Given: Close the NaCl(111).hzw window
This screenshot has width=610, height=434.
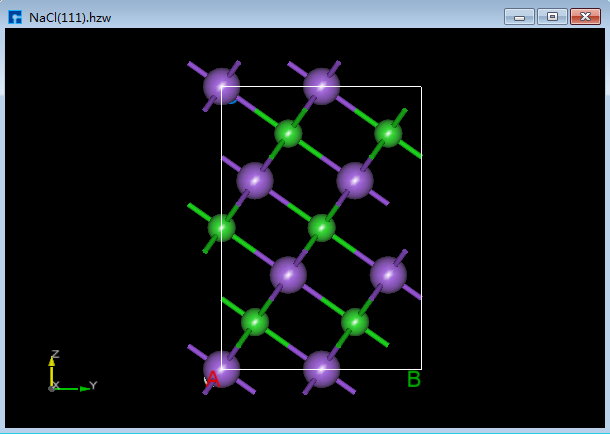Looking at the screenshot, I should [x=585, y=17].
